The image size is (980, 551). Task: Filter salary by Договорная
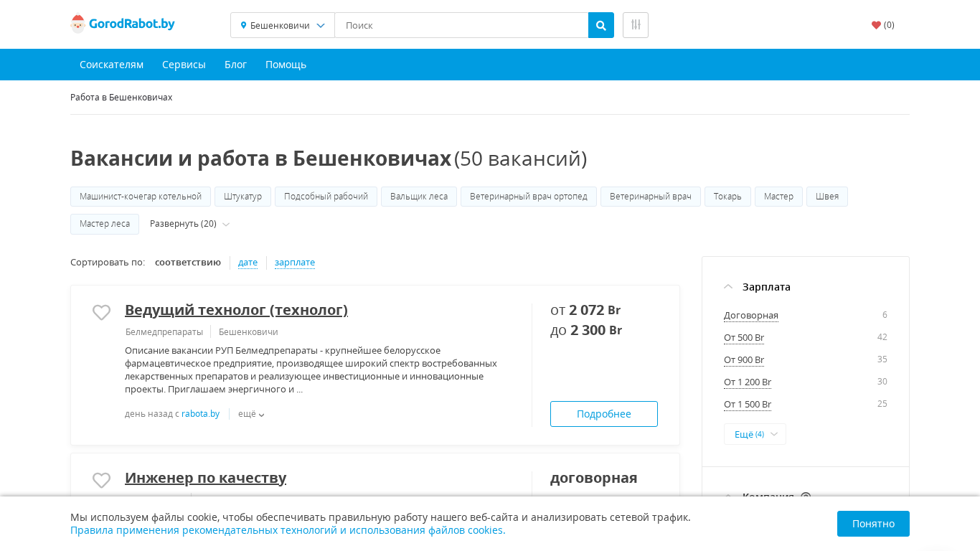click(x=751, y=316)
